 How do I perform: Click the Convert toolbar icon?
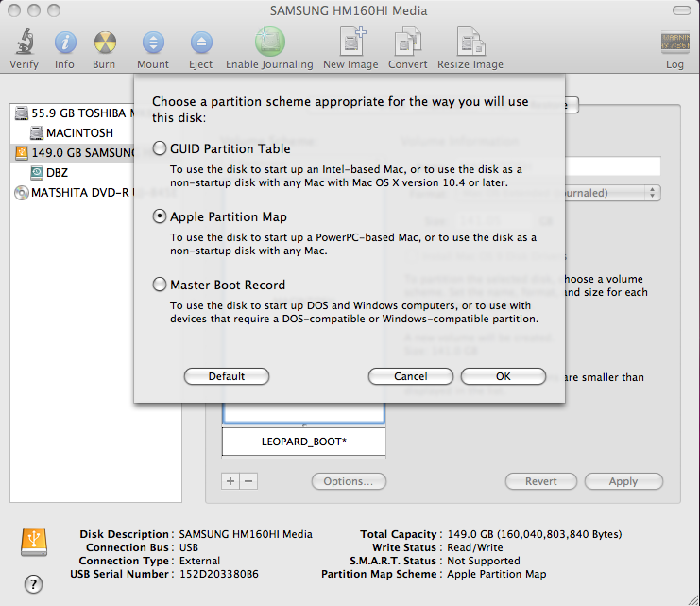(x=408, y=42)
